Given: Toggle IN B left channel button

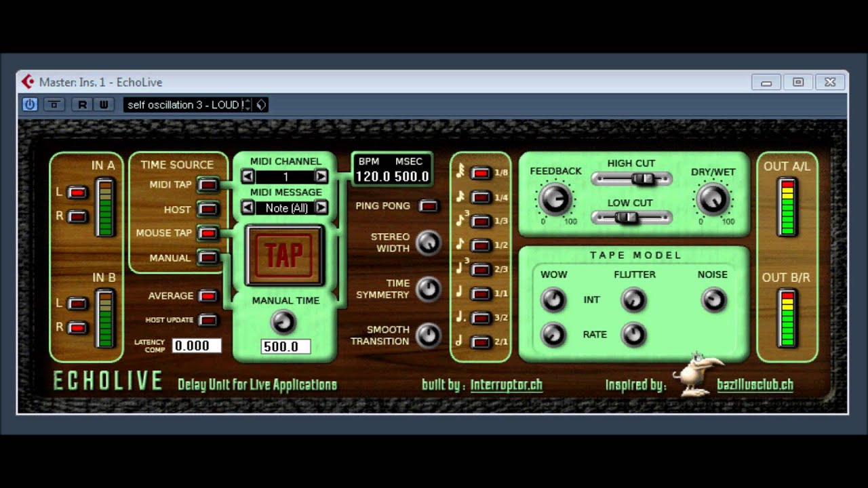Looking at the screenshot, I should click(77, 304).
